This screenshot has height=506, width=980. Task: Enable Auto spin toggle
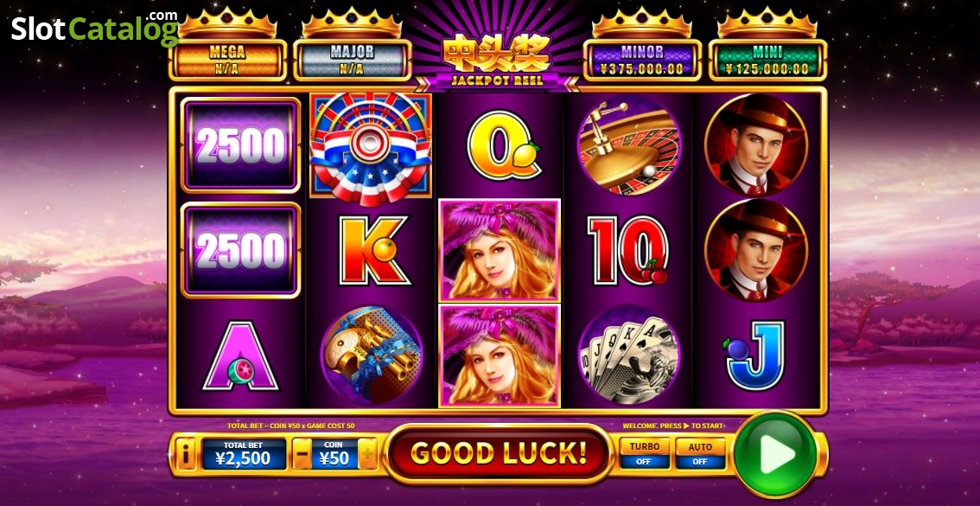tap(701, 453)
